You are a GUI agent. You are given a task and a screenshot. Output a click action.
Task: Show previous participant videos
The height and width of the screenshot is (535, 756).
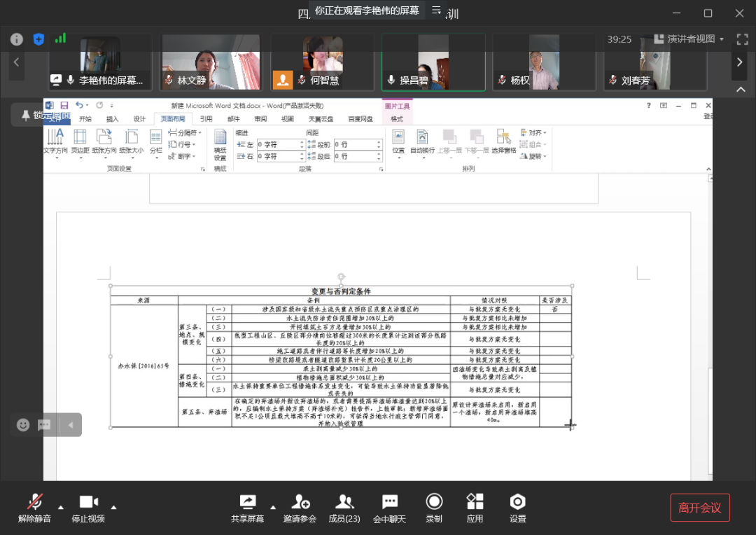click(x=16, y=62)
